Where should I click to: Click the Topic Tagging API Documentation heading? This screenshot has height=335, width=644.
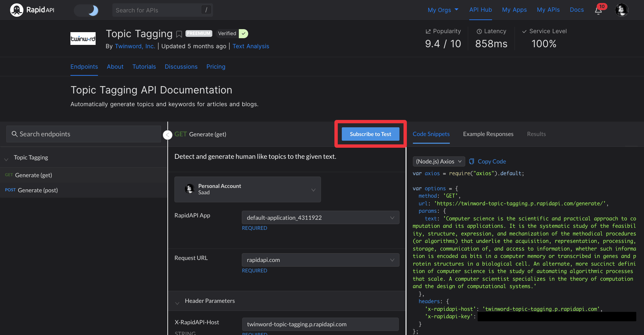[x=151, y=90]
